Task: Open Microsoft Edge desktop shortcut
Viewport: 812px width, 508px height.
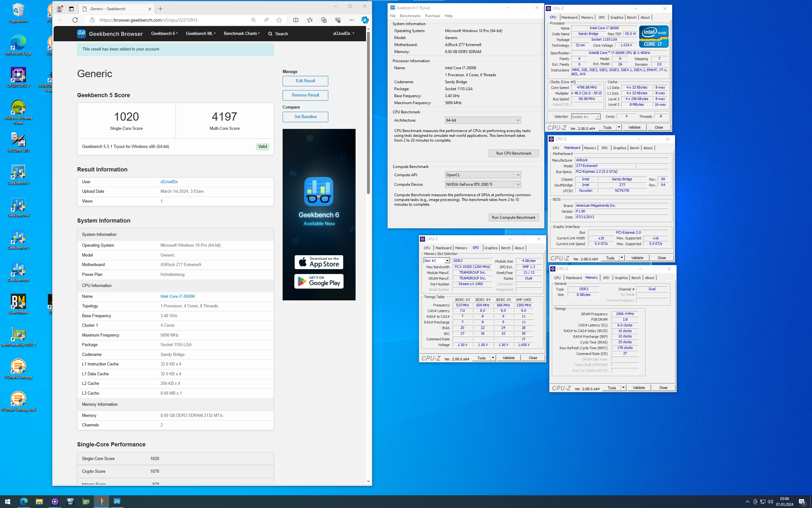Action: (x=18, y=45)
